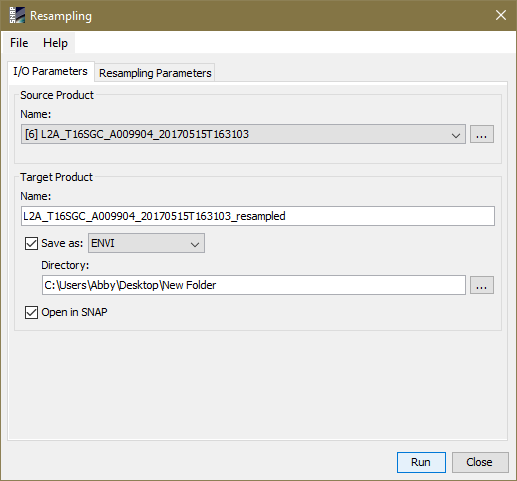Open the File menu
The width and height of the screenshot is (517, 481).
tap(19, 43)
